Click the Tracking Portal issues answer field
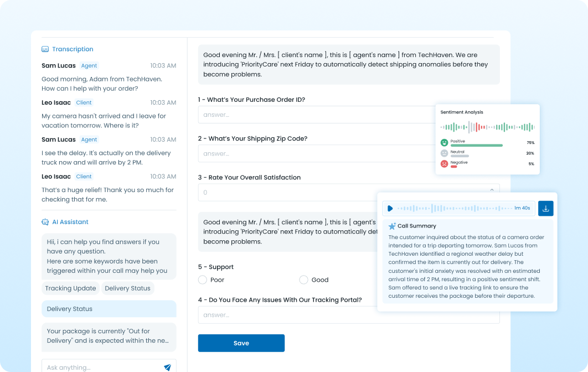 tap(349, 315)
